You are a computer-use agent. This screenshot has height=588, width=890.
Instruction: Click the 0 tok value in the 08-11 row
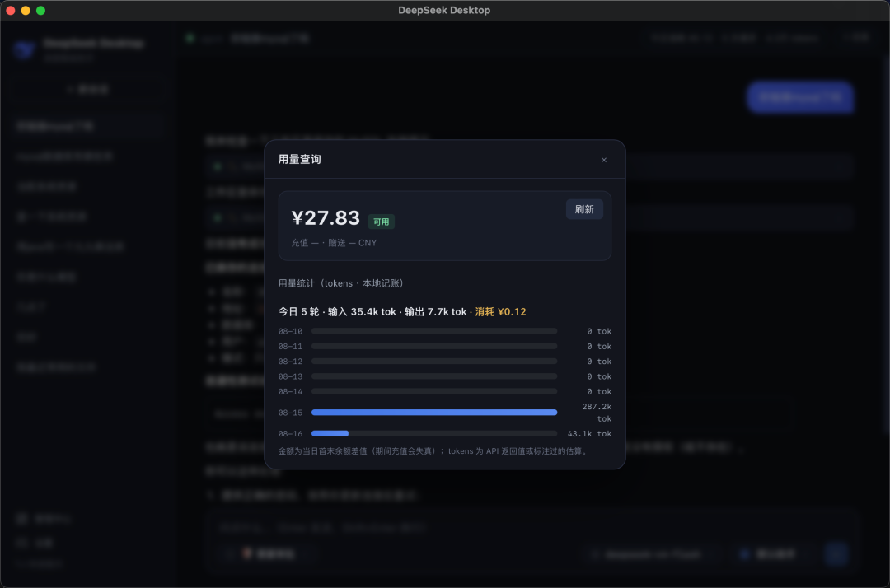599,347
